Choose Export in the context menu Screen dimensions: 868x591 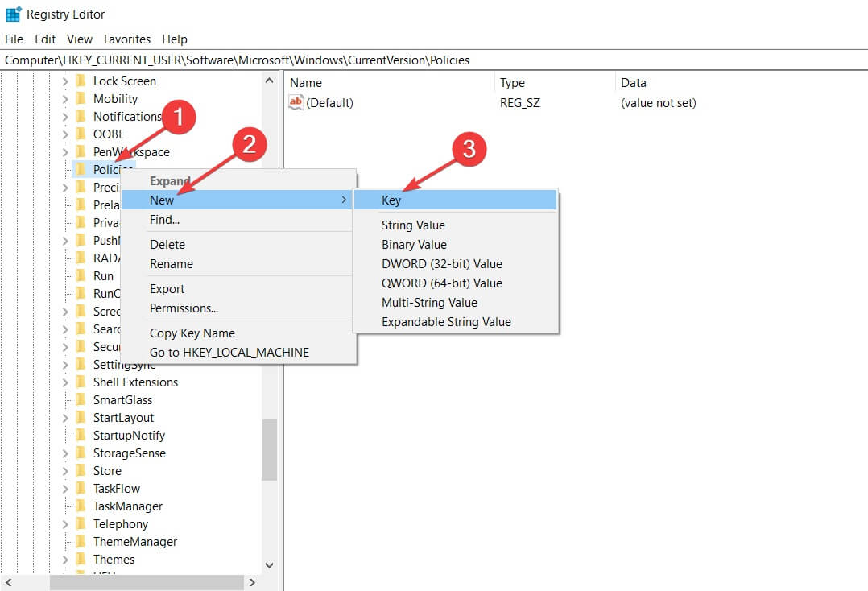click(x=238, y=289)
